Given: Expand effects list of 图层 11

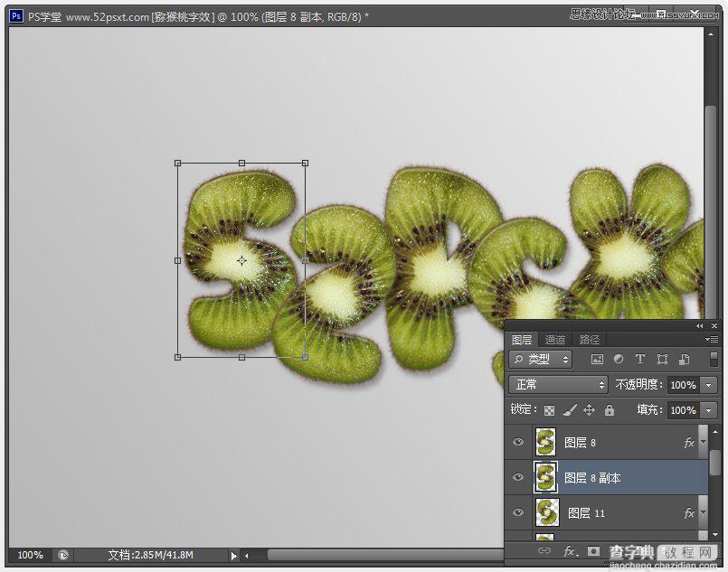Looking at the screenshot, I should tap(703, 512).
